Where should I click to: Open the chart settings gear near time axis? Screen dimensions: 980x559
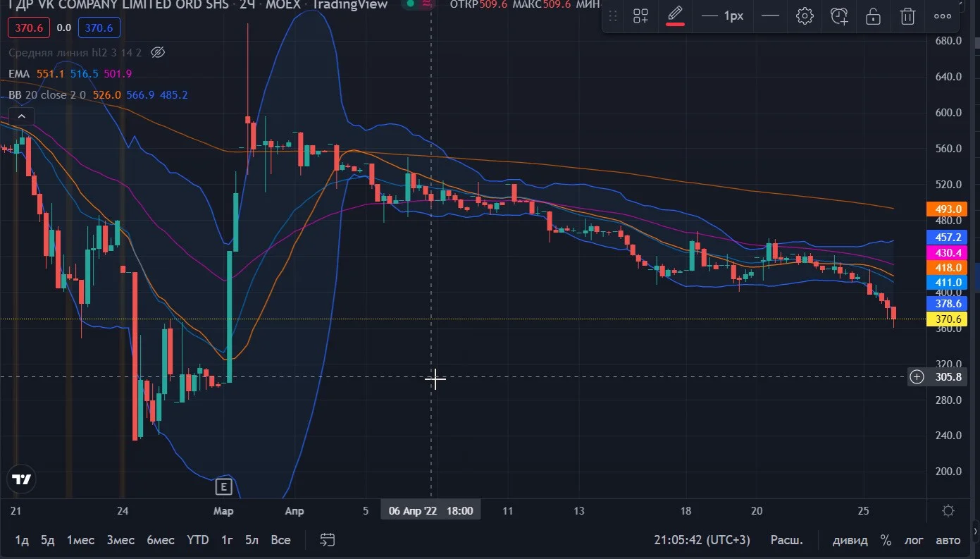pyautogui.click(x=948, y=511)
